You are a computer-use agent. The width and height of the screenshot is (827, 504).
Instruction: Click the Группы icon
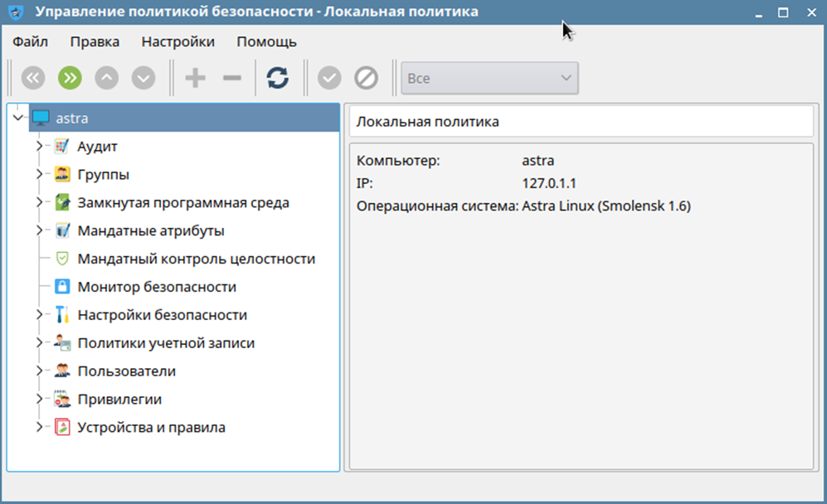61,174
